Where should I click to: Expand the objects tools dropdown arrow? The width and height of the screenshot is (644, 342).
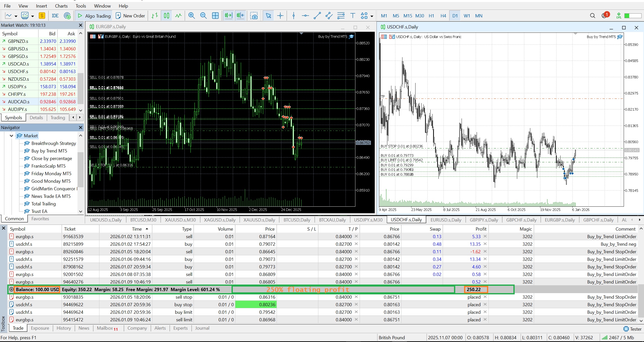click(x=372, y=16)
